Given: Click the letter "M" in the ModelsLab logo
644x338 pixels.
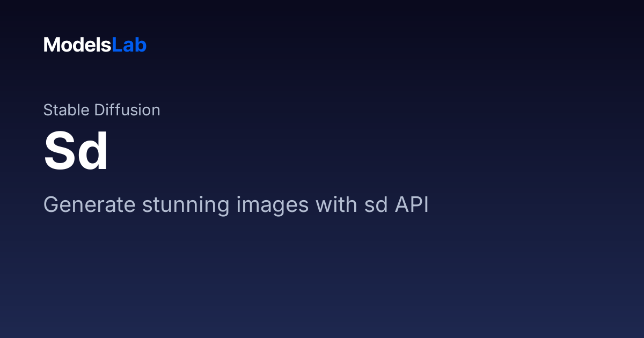Looking at the screenshot, I should (x=51, y=45).
